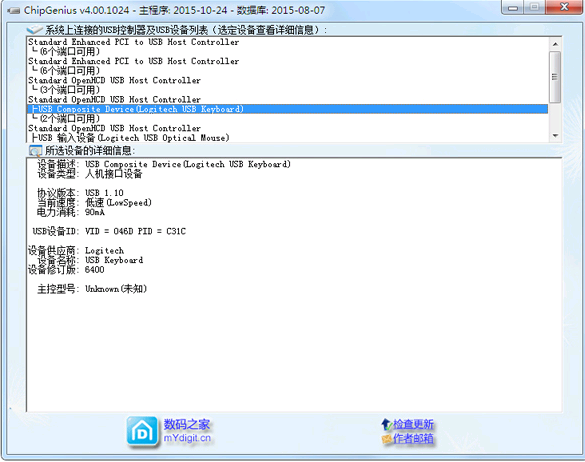Viewport: 585px width, 462px height.
Task: Click the 设备供应商 Logitech line
Action: click(76, 250)
